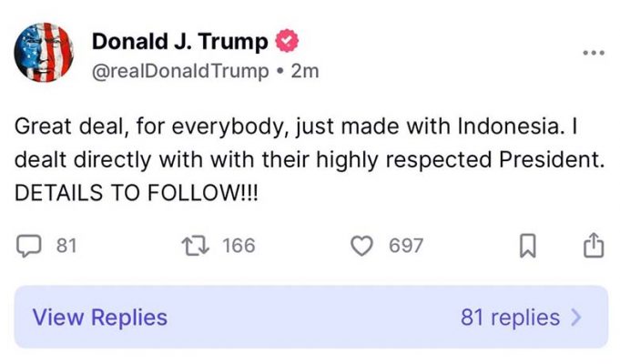The width and height of the screenshot is (620, 364).
Task: Click the reply count 81 beside bubble
Action: [66, 246]
